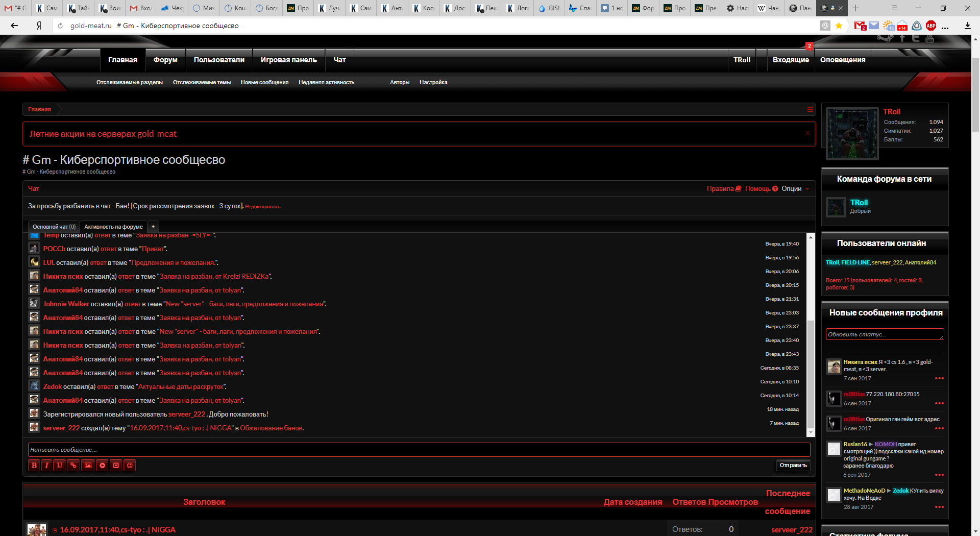This screenshot has width=980, height=536.
Task: Click the Написать сообщение chat input field
Action: [x=419, y=450]
